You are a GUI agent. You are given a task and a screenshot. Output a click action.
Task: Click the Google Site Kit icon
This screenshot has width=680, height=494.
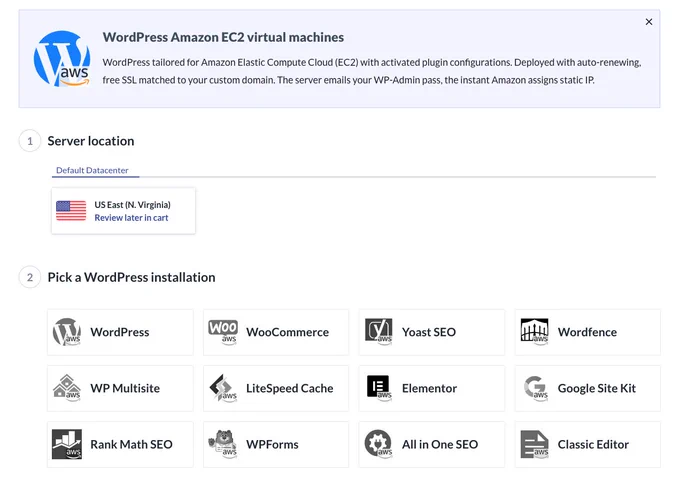click(535, 388)
